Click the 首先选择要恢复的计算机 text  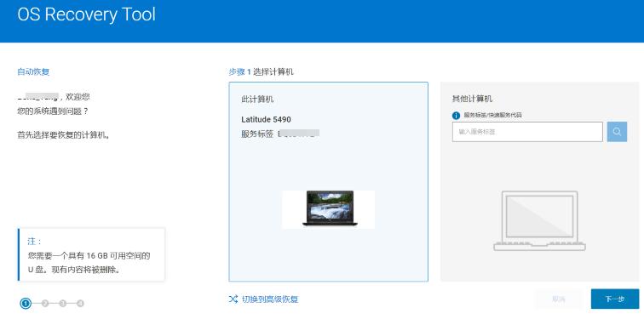[x=64, y=135]
